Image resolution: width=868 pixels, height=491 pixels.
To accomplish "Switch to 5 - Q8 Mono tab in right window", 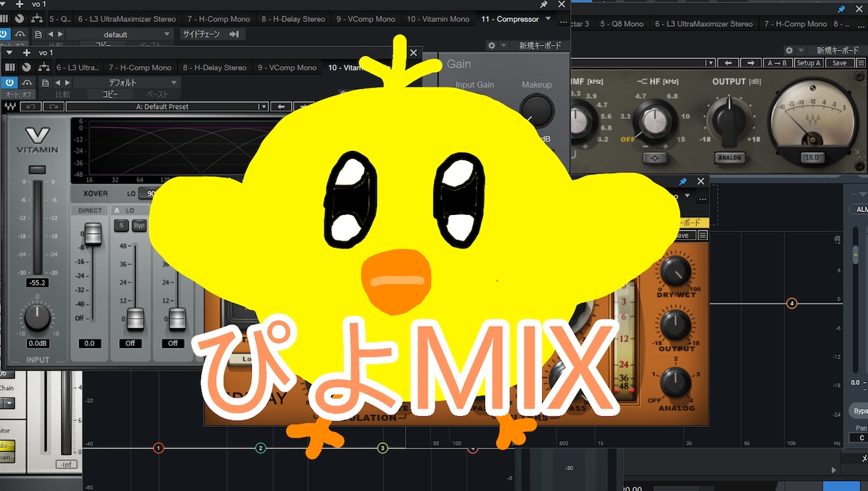I will (622, 23).
